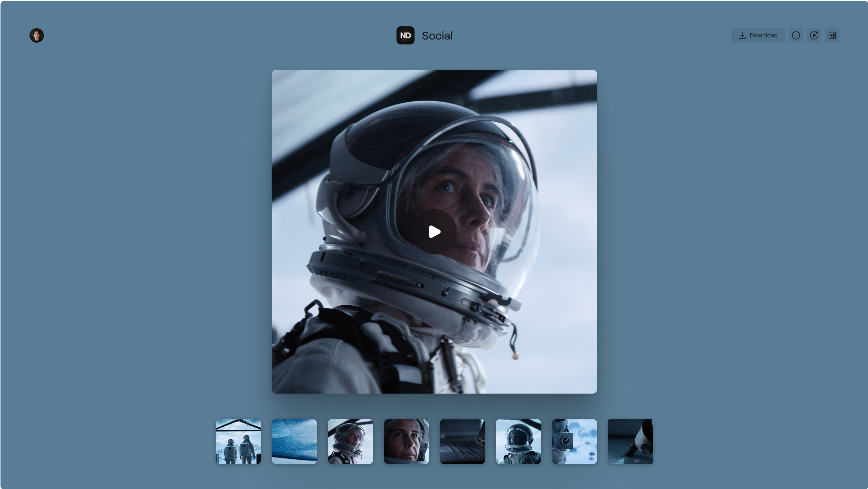This screenshot has width=868, height=489.
Task: Select the helmeted woman looking up thumbnail
Action: [350, 441]
